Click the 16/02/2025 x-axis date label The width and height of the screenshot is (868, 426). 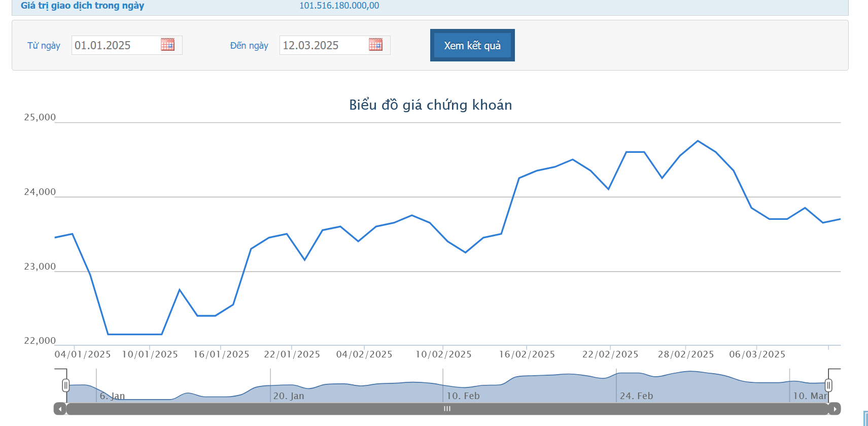[527, 354]
